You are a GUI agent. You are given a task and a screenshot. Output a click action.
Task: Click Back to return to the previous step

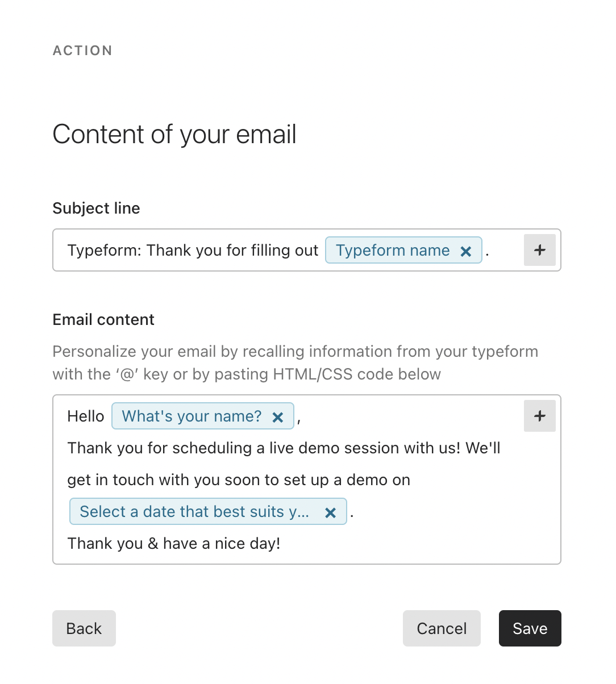click(84, 628)
